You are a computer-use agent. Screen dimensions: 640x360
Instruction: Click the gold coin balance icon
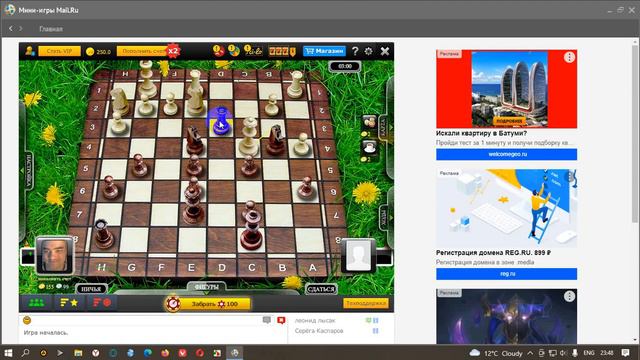[x=90, y=51]
